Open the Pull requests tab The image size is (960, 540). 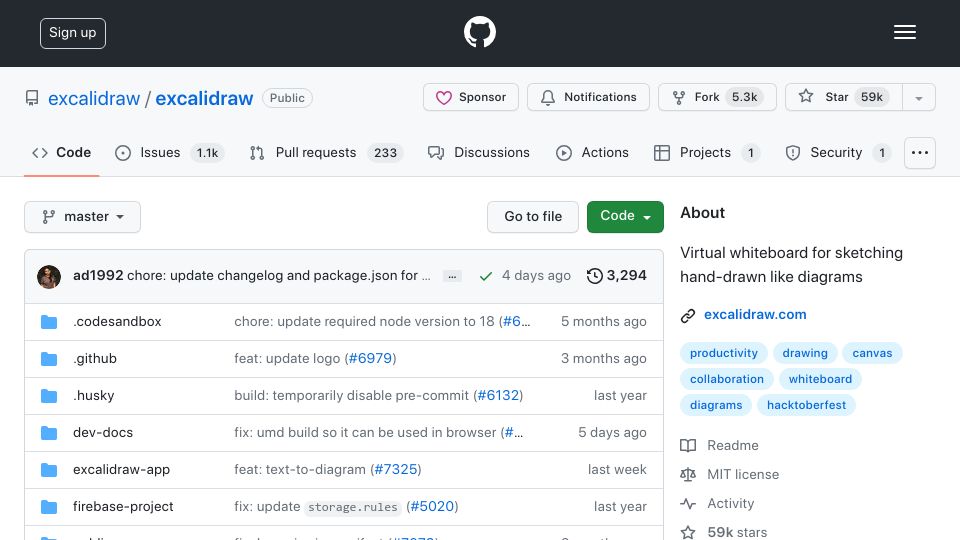click(x=326, y=152)
